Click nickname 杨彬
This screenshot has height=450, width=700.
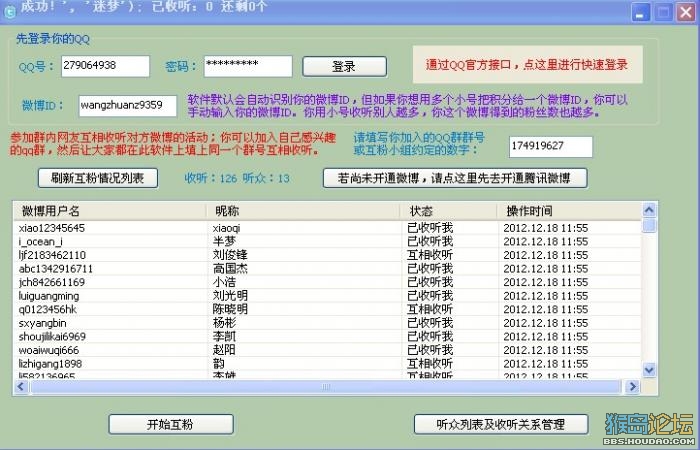pos(224,323)
